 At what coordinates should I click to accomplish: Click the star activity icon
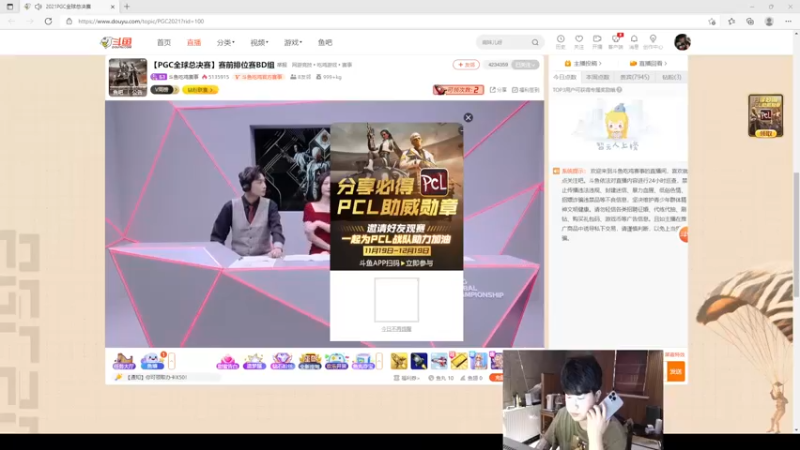pos(255,361)
